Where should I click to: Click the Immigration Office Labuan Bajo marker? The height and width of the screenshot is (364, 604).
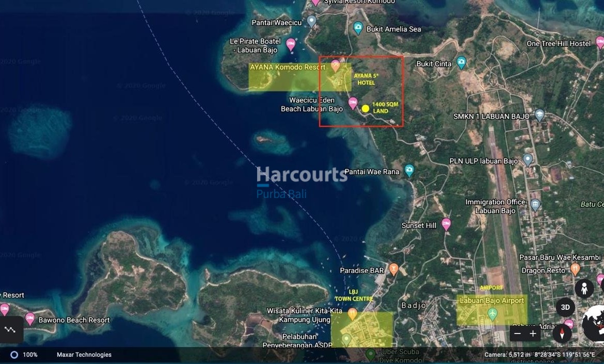click(x=535, y=205)
